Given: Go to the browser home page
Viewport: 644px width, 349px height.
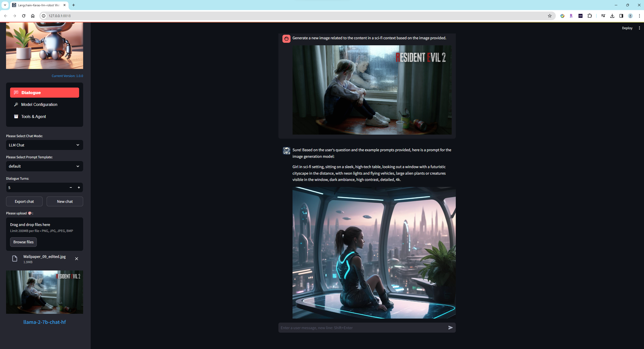Looking at the screenshot, I should coord(33,16).
